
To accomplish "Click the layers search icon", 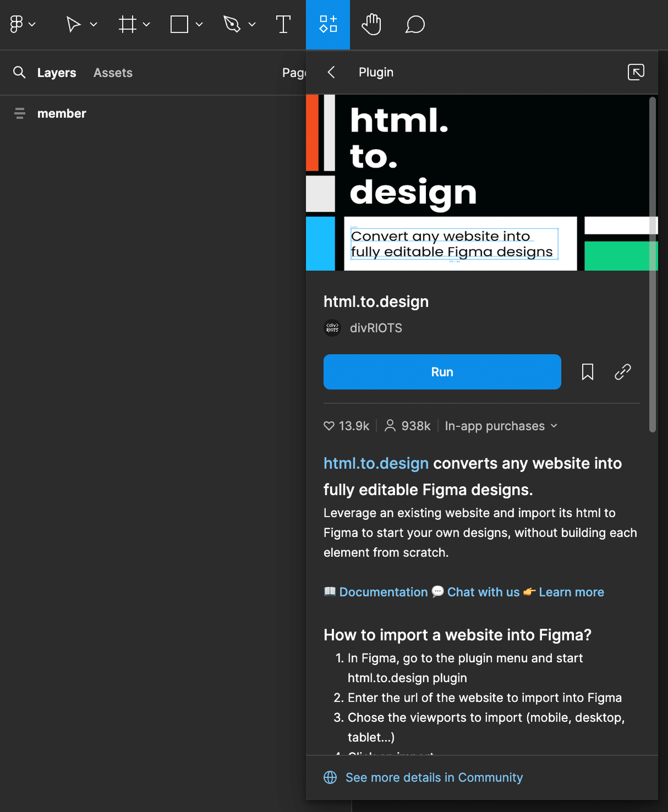I will point(19,72).
